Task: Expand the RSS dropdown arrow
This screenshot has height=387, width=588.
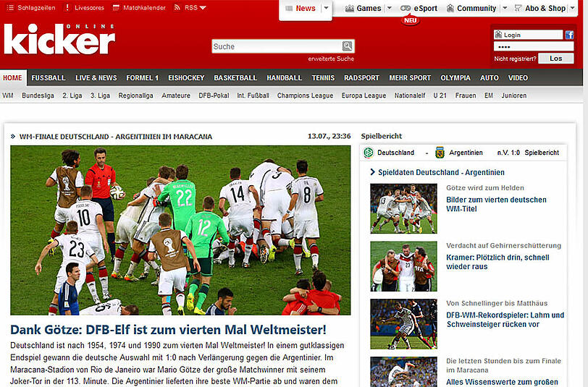Action: 203,7
